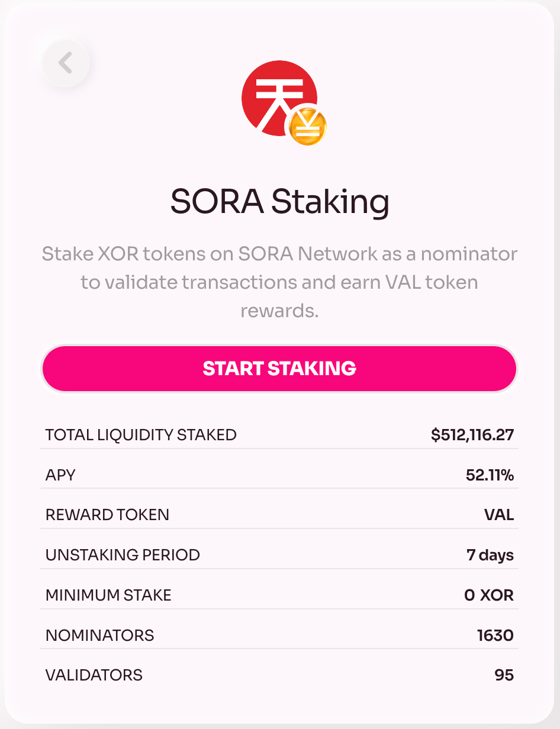
Task: Click the START STAKING button
Action: tap(279, 368)
